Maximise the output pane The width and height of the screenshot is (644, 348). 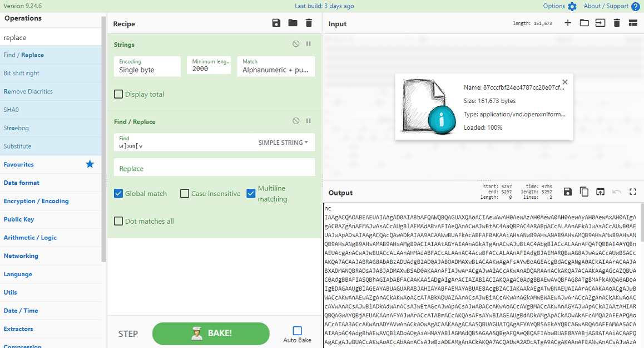pyautogui.click(x=633, y=192)
